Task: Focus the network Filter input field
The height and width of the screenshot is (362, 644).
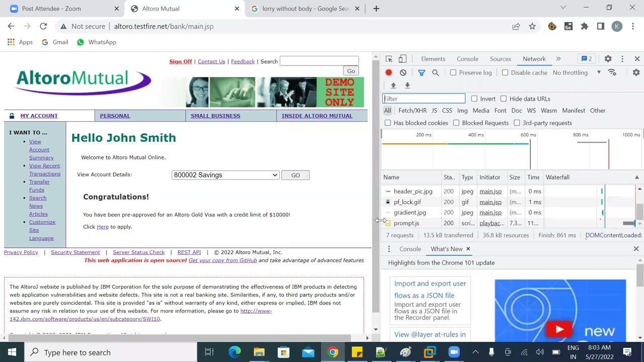Action: tap(424, 99)
